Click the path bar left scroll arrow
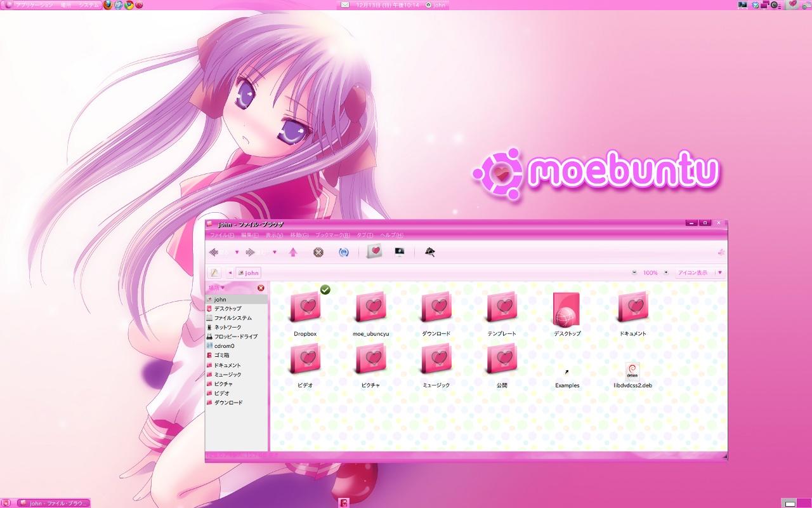This screenshot has width=812, height=508. [x=230, y=273]
